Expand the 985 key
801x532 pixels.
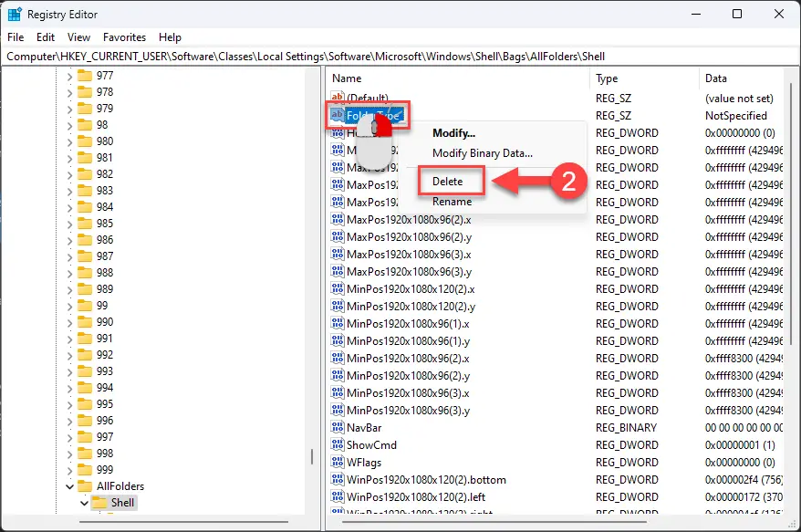69,224
